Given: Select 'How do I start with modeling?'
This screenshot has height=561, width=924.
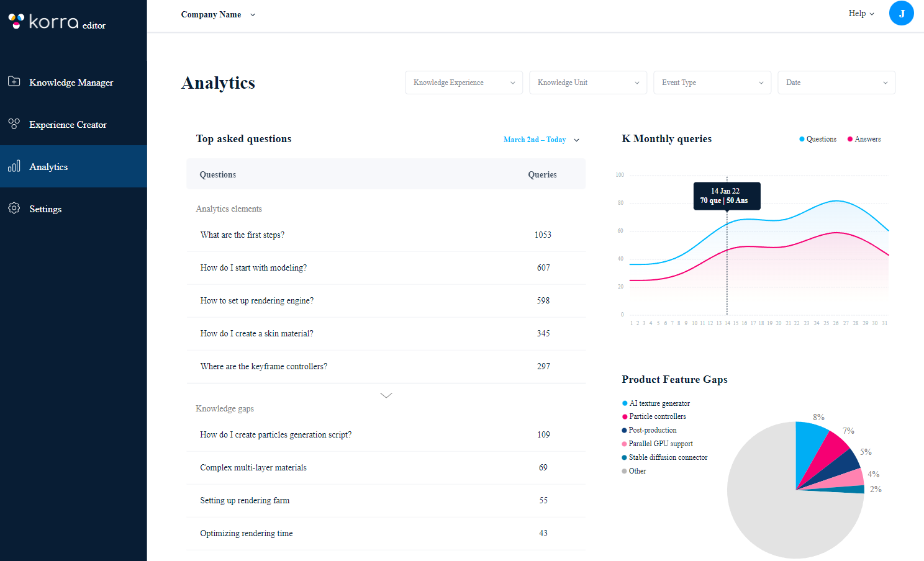Looking at the screenshot, I should pos(386,268).
